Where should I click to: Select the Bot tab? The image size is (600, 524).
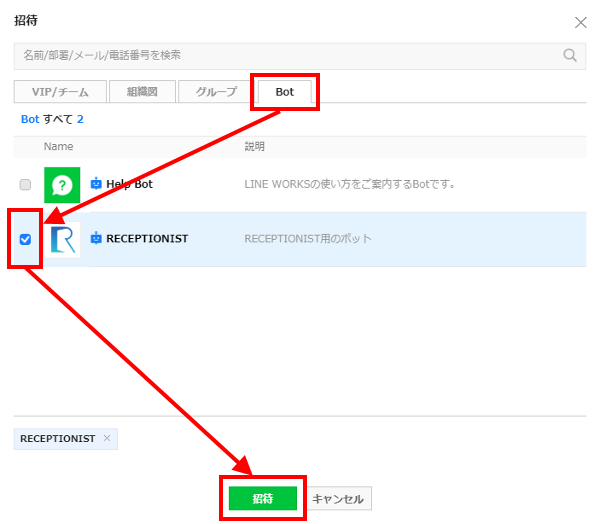point(285,92)
